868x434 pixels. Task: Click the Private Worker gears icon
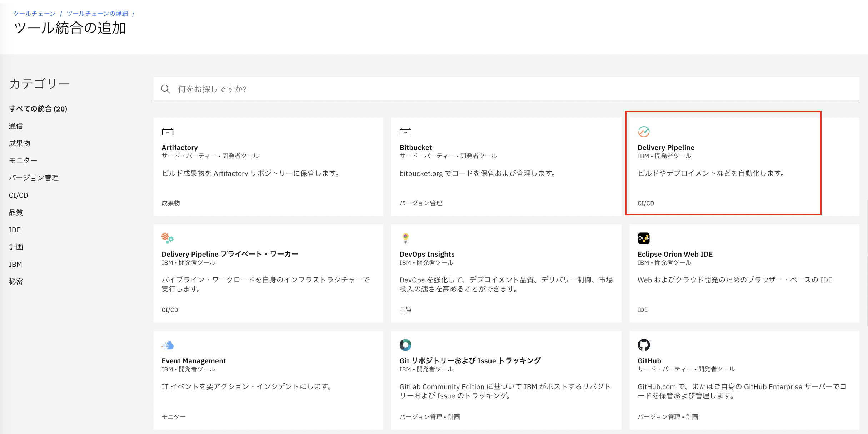pos(167,238)
